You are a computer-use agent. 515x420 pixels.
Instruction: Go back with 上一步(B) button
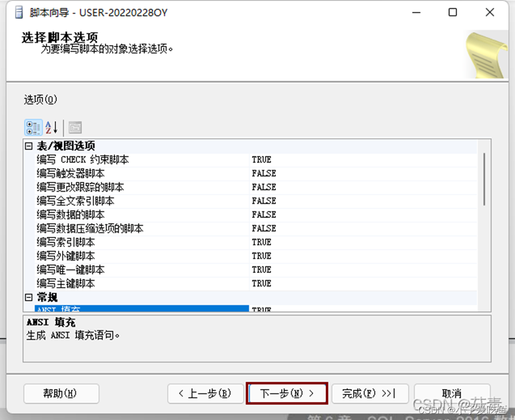point(205,394)
